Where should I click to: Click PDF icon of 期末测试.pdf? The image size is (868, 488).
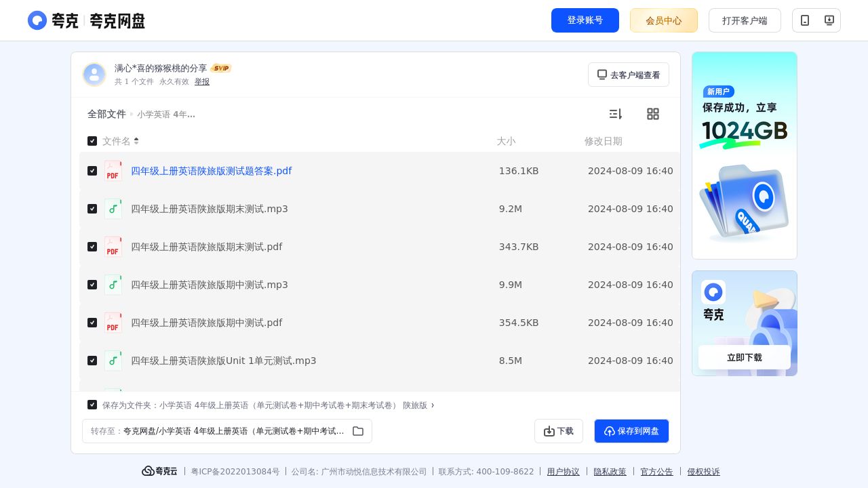tap(113, 247)
